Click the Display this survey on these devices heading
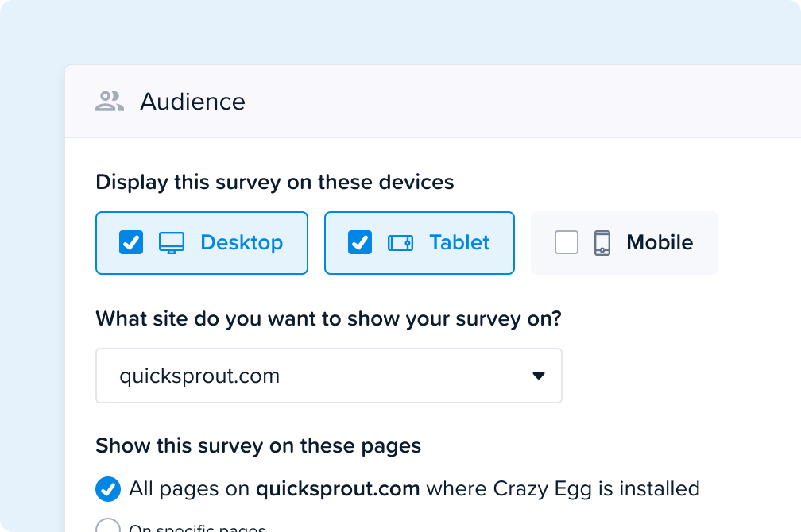 click(x=275, y=183)
